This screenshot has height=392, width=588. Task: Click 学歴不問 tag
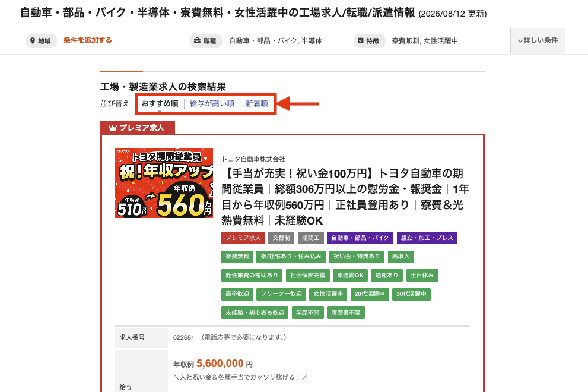coord(307,313)
